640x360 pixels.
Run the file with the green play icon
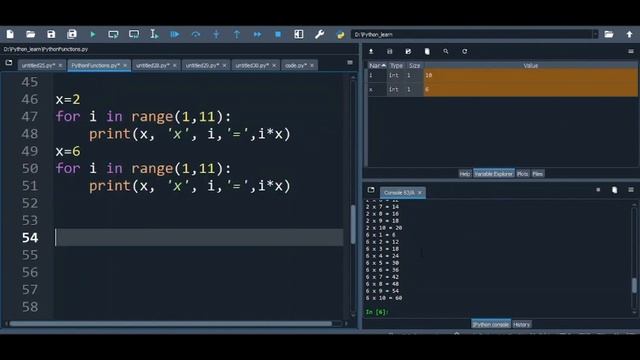point(93,34)
